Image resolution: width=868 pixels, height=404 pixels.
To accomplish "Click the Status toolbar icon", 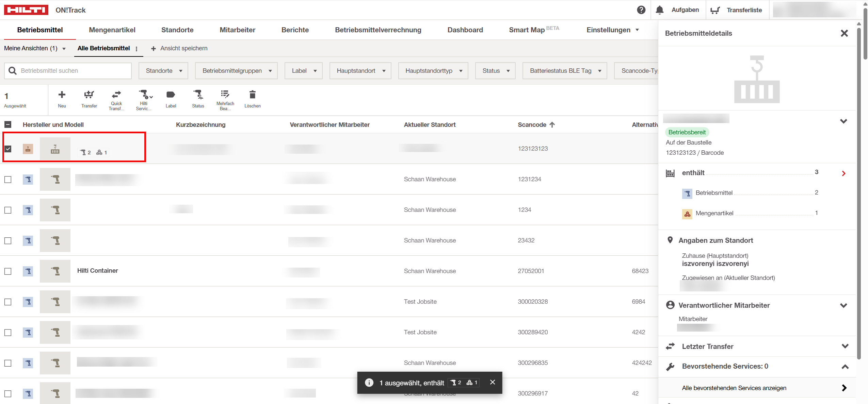I will pyautogui.click(x=198, y=95).
